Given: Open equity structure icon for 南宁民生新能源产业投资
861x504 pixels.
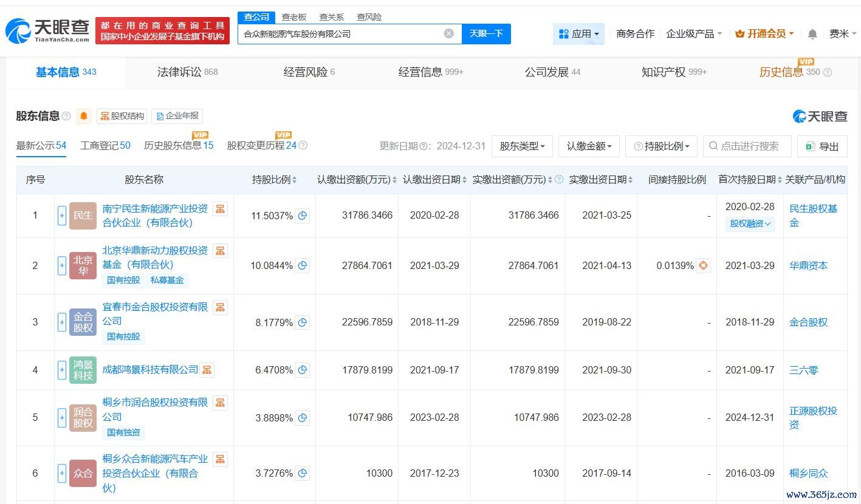Looking at the screenshot, I should [220, 209].
